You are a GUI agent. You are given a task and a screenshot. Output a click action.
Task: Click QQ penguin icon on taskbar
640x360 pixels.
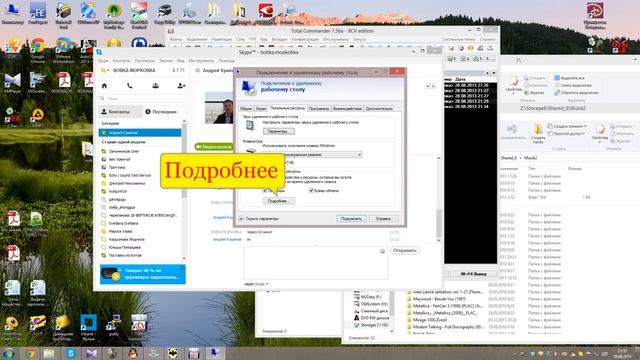tap(133, 353)
